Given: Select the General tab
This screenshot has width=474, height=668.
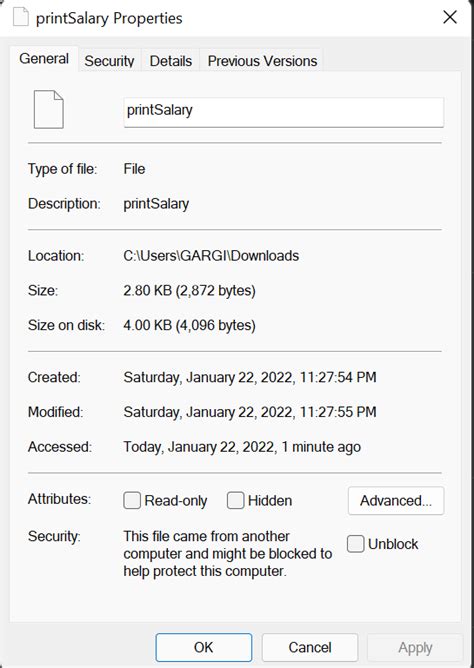Looking at the screenshot, I should [x=44, y=59].
